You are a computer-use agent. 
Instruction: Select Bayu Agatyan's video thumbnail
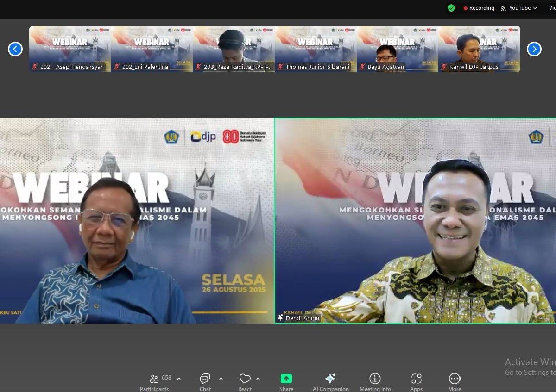397,49
